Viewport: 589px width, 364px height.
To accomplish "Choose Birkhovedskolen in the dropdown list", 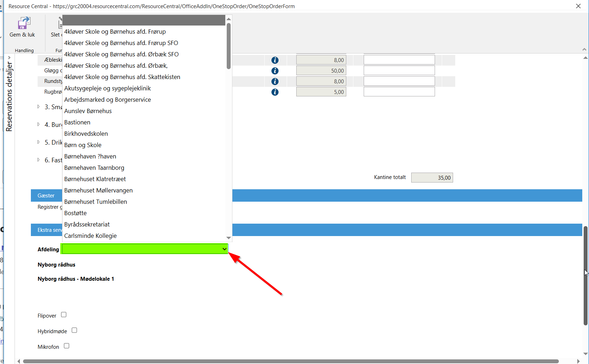I will tap(86, 134).
